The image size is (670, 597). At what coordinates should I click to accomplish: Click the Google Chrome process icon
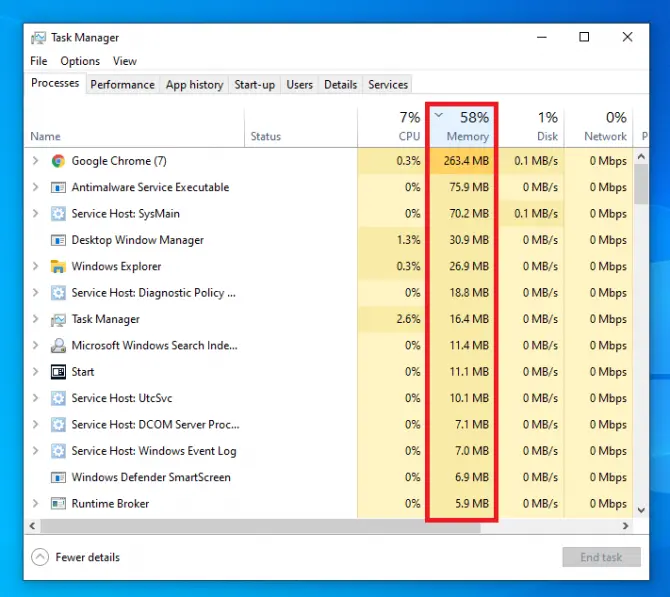tap(58, 161)
